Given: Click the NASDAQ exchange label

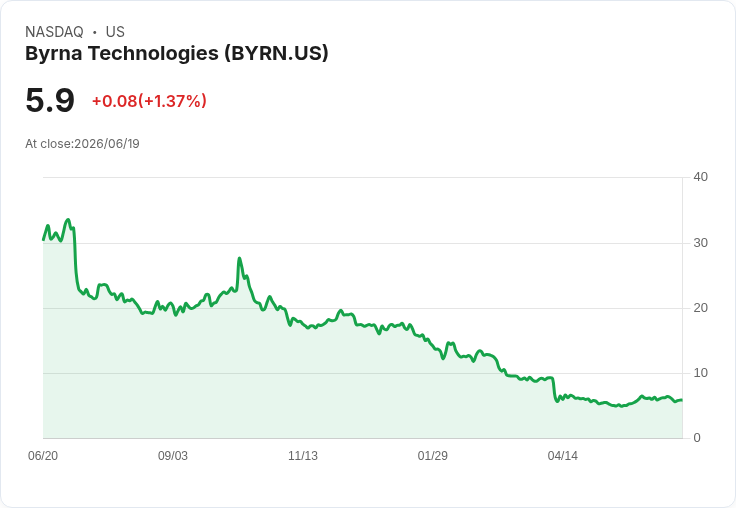Looking at the screenshot, I should pyautogui.click(x=54, y=32).
